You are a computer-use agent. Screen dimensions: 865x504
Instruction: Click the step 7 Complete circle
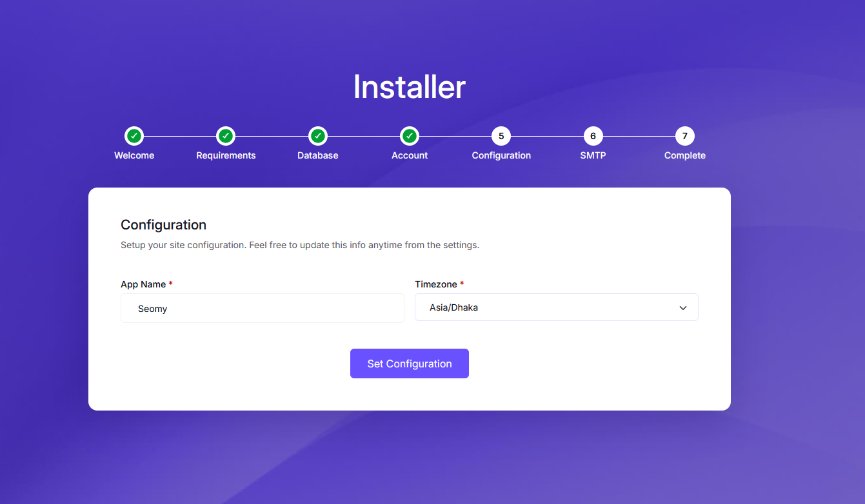684,136
